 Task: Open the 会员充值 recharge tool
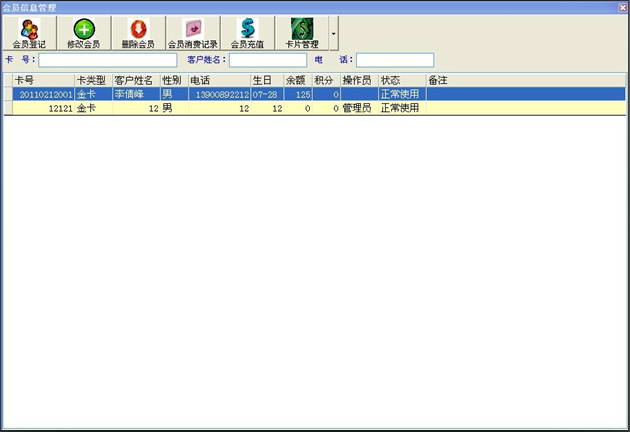pyautogui.click(x=248, y=33)
